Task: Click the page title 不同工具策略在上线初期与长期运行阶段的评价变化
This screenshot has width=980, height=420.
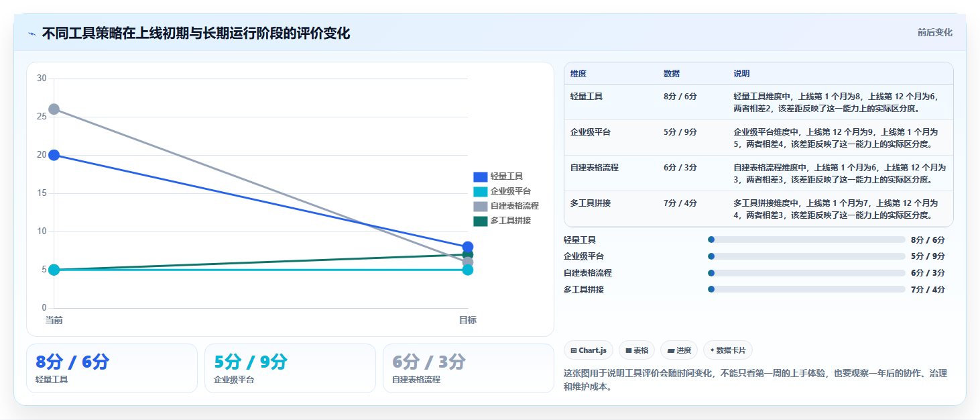Action: [x=196, y=34]
